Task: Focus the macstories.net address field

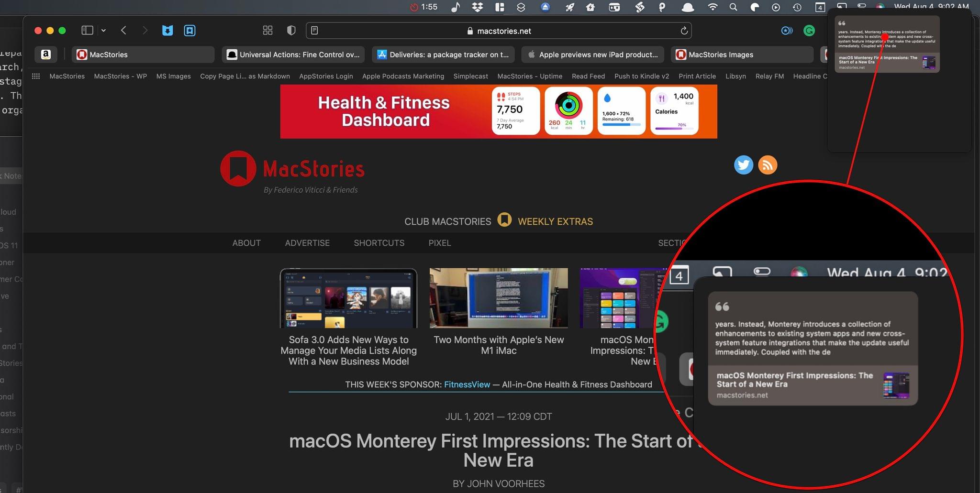Action: click(x=499, y=31)
